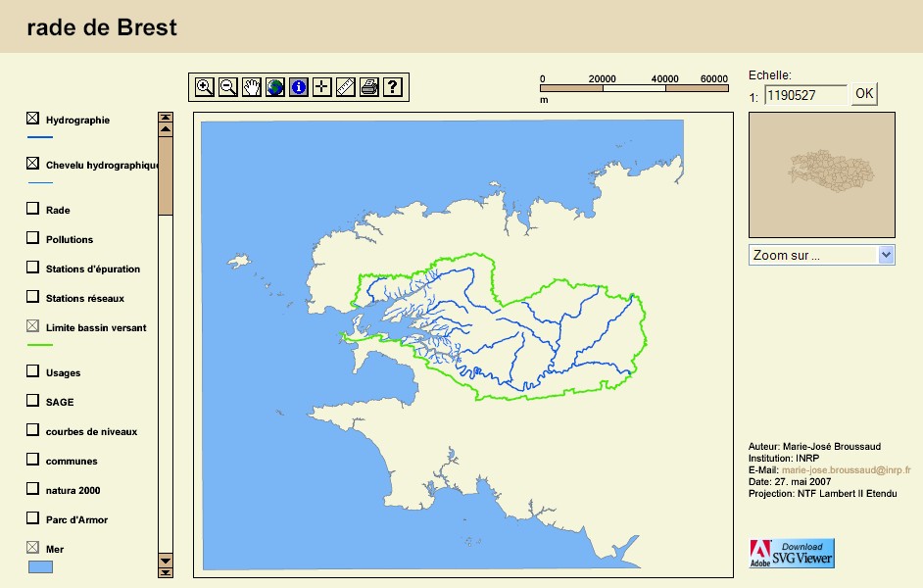This screenshot has width=923, height=588.
Task: Click the Download SVG Viewer button
Action: click(792, 553)
